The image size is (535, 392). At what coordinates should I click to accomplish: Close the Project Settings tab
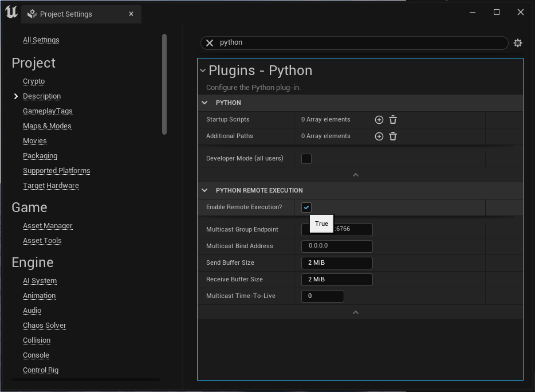tap(131, 14)
